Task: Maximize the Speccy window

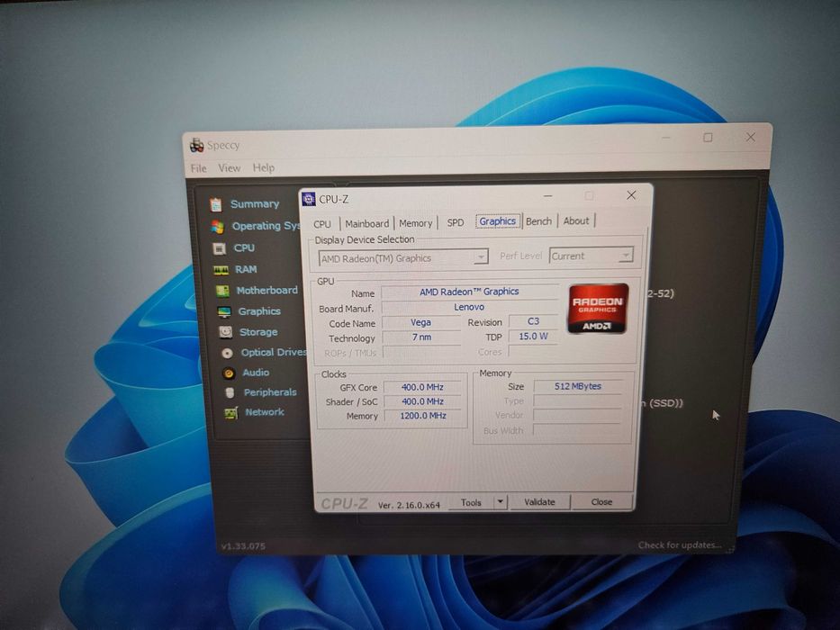Action: point(708,138)
